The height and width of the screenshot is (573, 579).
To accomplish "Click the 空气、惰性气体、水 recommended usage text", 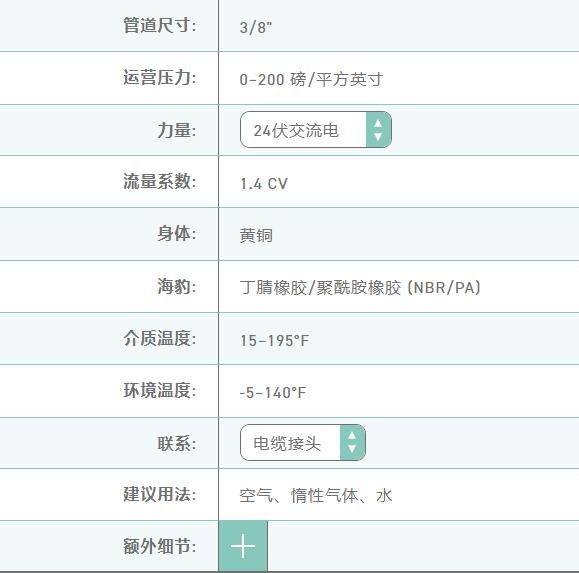I will pyautogui.click(x=316, y=495).
